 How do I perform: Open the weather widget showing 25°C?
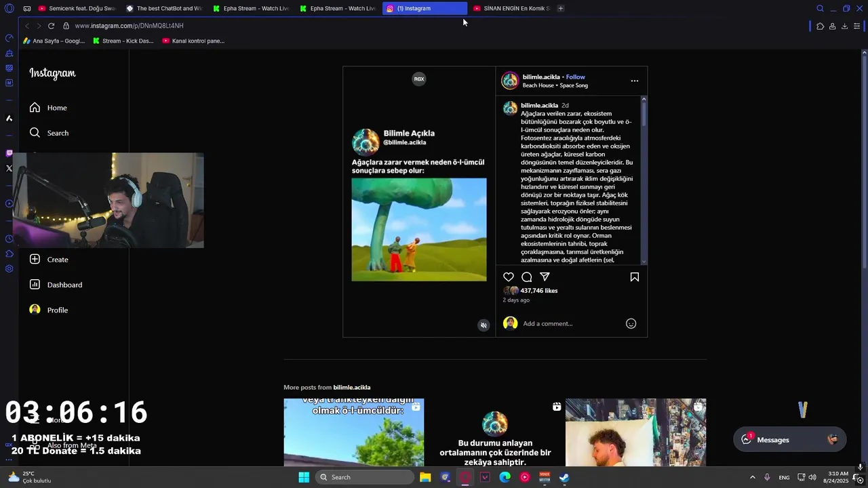(x=28, y=477)
